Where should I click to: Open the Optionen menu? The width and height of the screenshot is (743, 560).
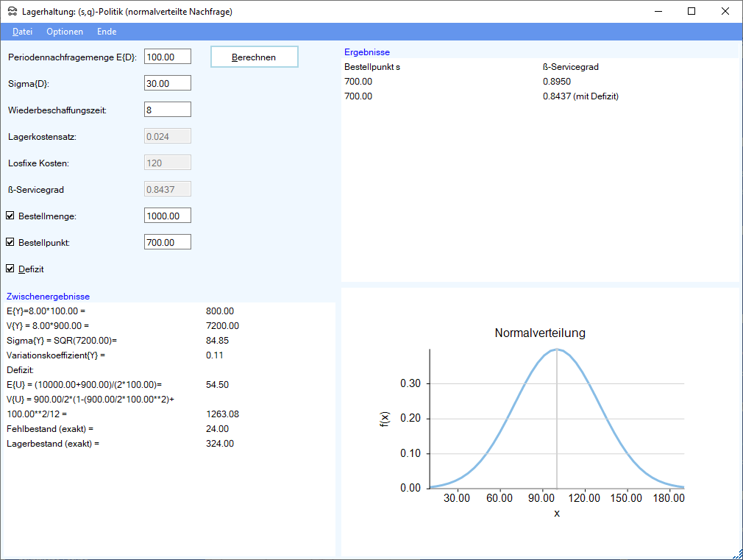pos(65,32)
